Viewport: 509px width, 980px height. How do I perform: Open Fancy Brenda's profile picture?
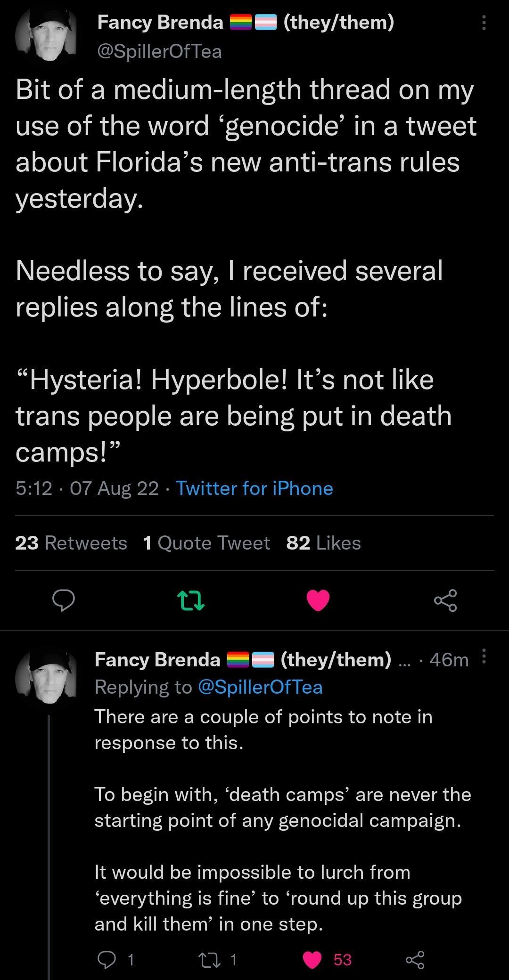47,35
